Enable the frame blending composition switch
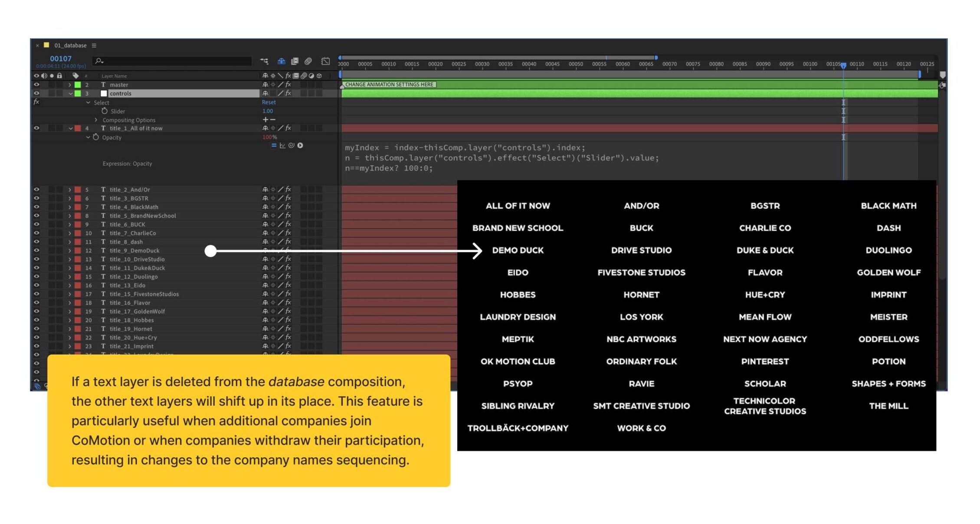Viewport: 980px width, 524px height. coord(295,61)
